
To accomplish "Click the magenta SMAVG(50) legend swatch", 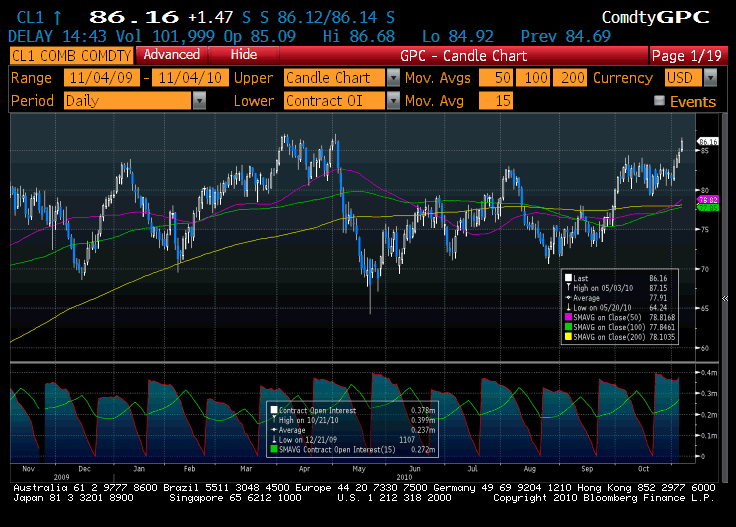I will click(569, 319).
